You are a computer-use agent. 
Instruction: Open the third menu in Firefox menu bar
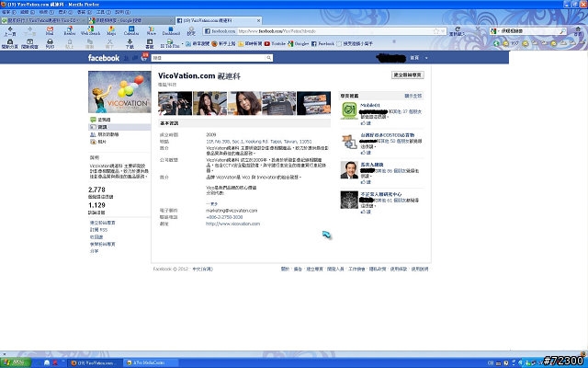click(47, 12)
